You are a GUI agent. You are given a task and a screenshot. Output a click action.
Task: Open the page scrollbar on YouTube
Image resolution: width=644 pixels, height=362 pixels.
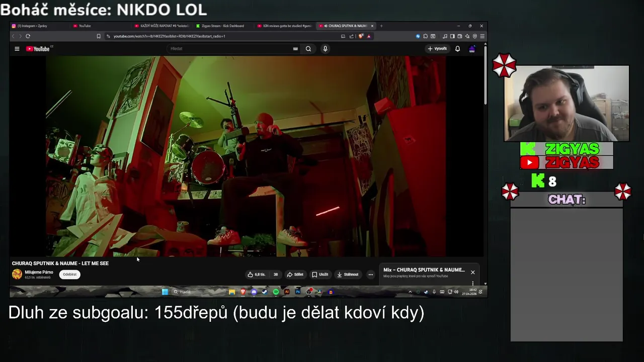click(x=485, y=75)
